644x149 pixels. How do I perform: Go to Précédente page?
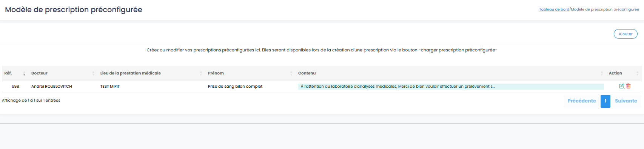[582, 101]
